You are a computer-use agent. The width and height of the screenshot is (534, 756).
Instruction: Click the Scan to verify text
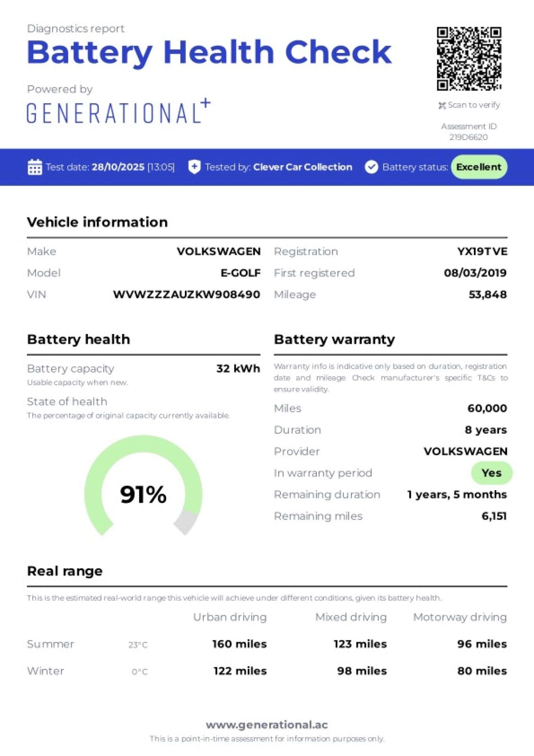pyautogui.click(x=474, y=105)
